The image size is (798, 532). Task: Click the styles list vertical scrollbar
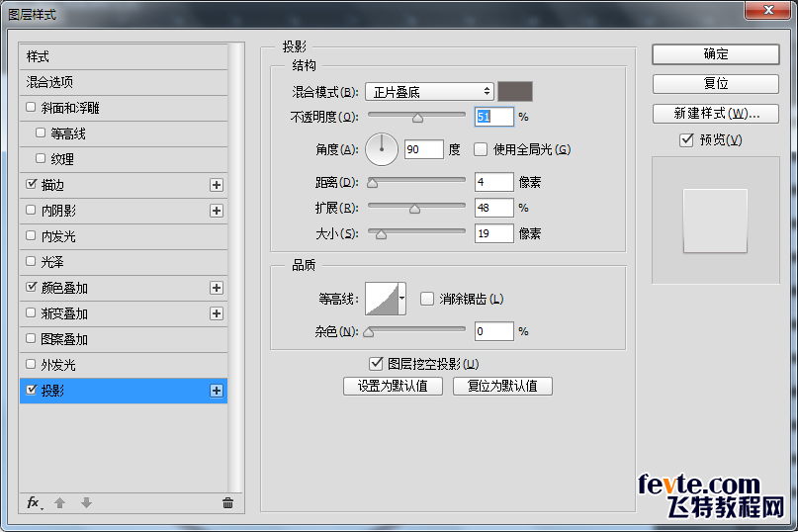234,267
